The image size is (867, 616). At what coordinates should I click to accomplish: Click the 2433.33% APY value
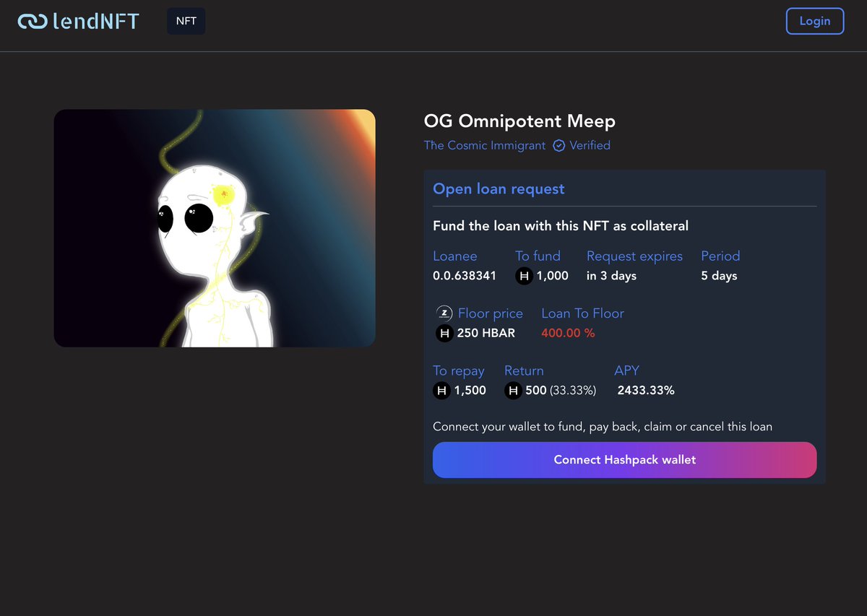point(646,391)
